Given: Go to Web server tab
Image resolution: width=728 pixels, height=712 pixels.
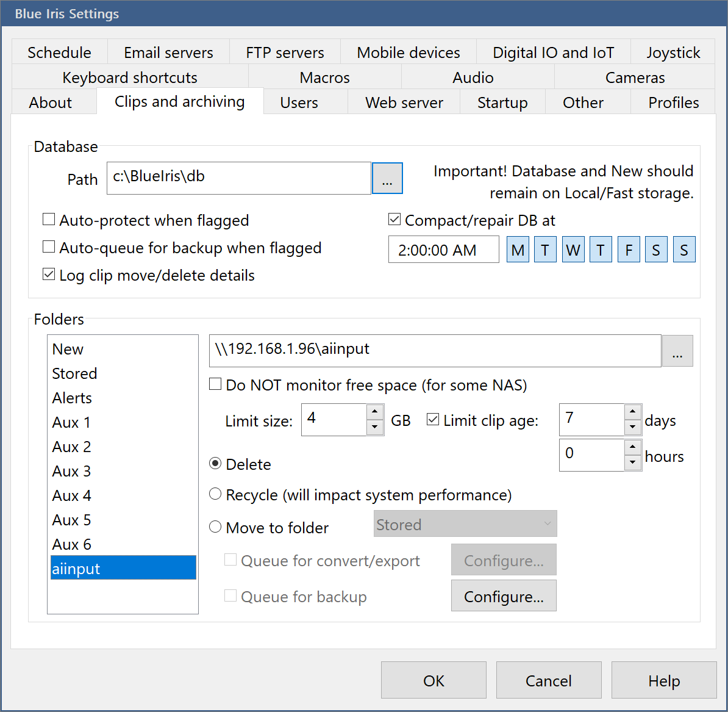Looking at the screenshot, I should [x=404, y=102].
